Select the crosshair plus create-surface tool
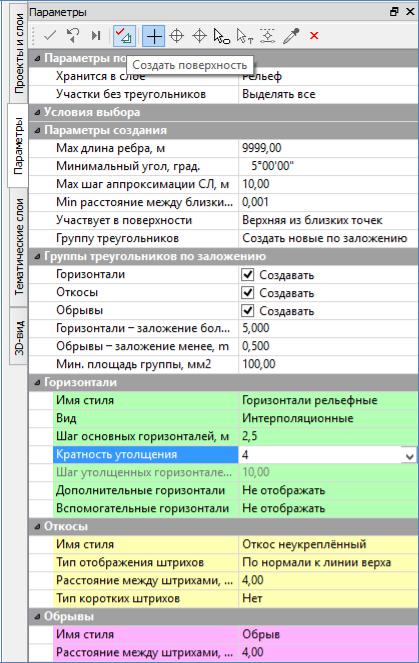Screen dimensions: 419x663 (153, 36)
